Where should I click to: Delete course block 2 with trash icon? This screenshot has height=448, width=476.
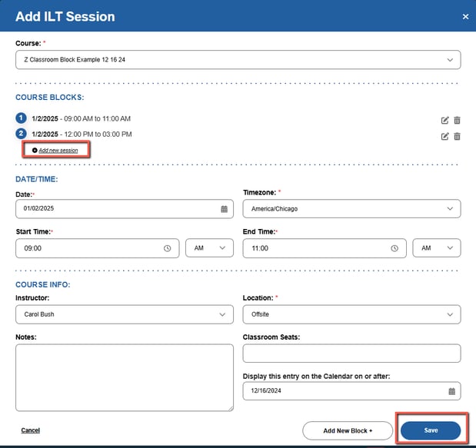457,136
